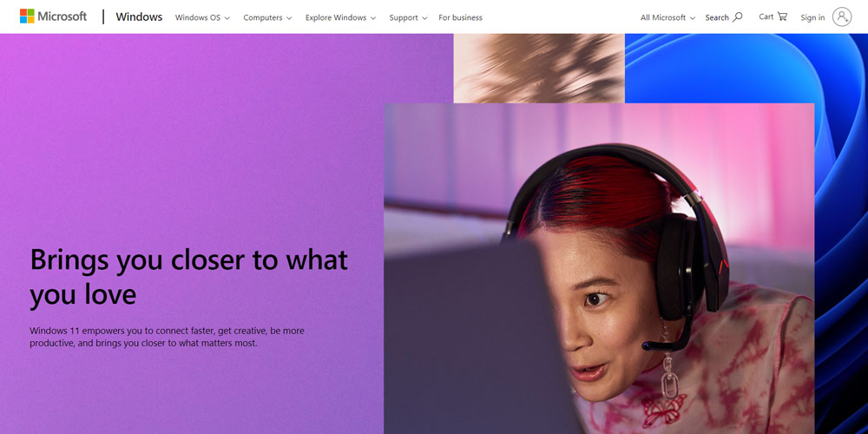Image resolution: width=868 pixels, height=434 pixels.
Task: Click the headline Brings you closer text
Action: tap(188, 277)
